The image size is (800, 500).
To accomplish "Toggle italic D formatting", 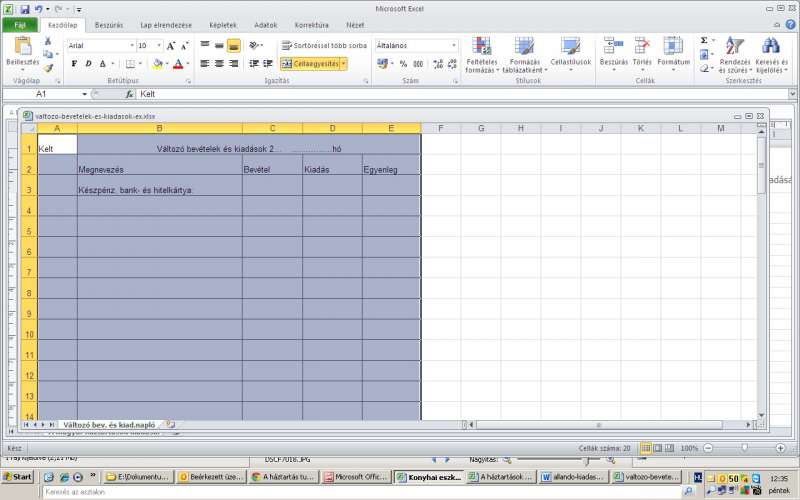I will coord(88,64).
